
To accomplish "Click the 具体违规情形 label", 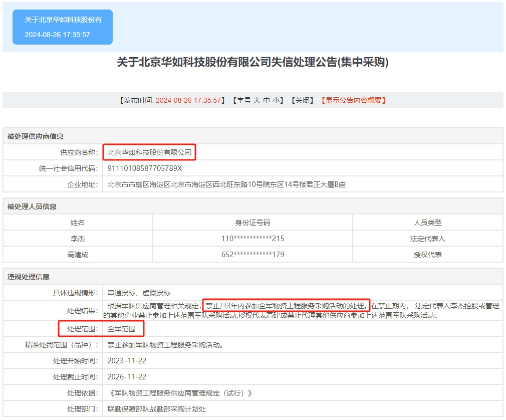I will [x=75, y=293].
